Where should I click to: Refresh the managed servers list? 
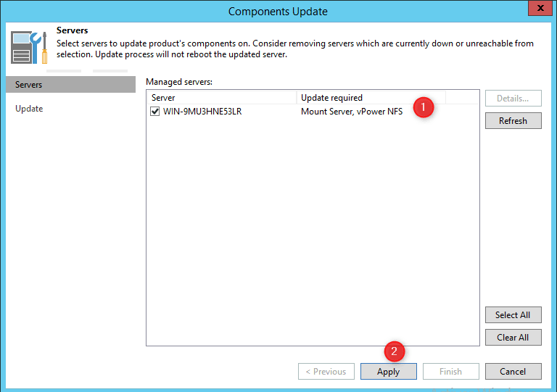point(513,121)
